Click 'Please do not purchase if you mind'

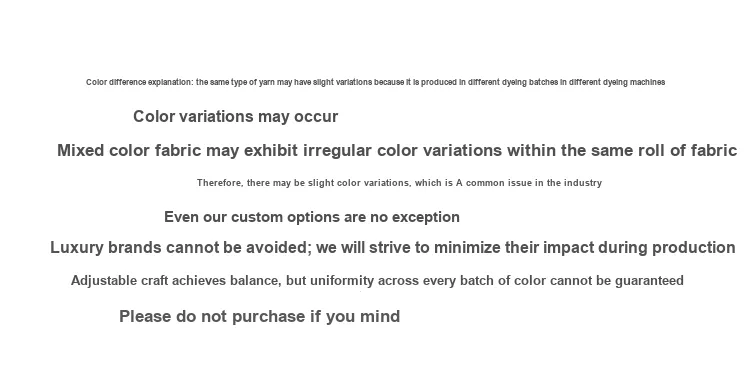pos(259,316)
